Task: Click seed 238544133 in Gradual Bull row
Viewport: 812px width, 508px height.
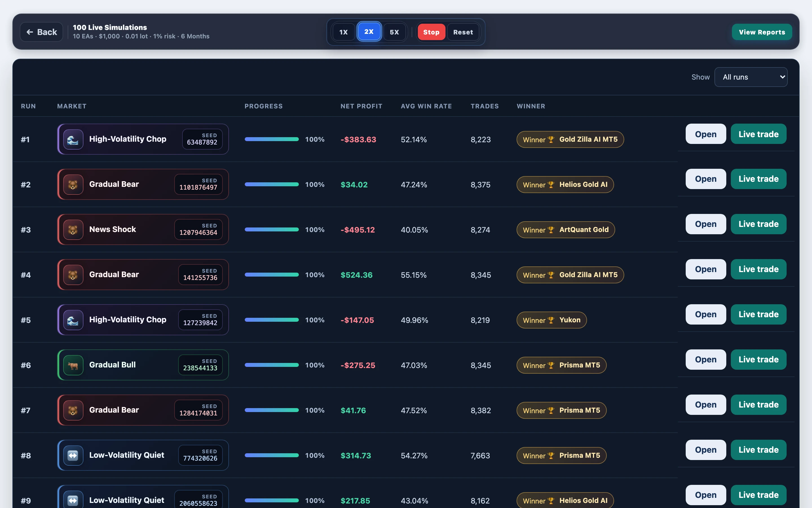Action: click(x=200, y=365)
